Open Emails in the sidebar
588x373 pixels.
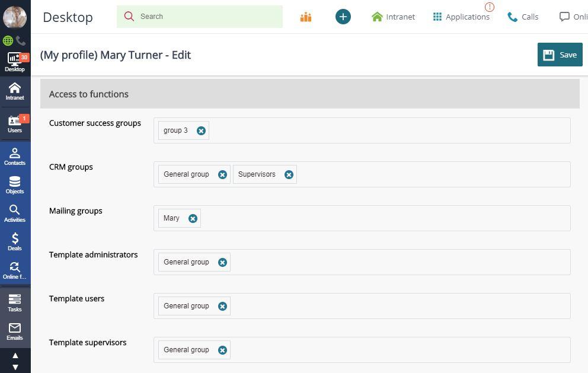(15, 331)
